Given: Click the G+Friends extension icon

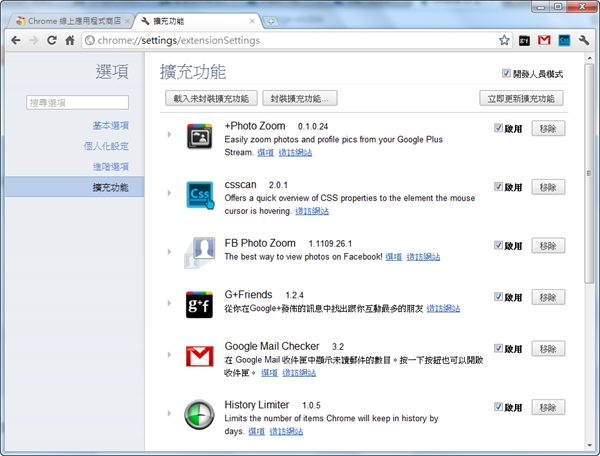Looking at the screenshot, I should click(x=199, y=305).
